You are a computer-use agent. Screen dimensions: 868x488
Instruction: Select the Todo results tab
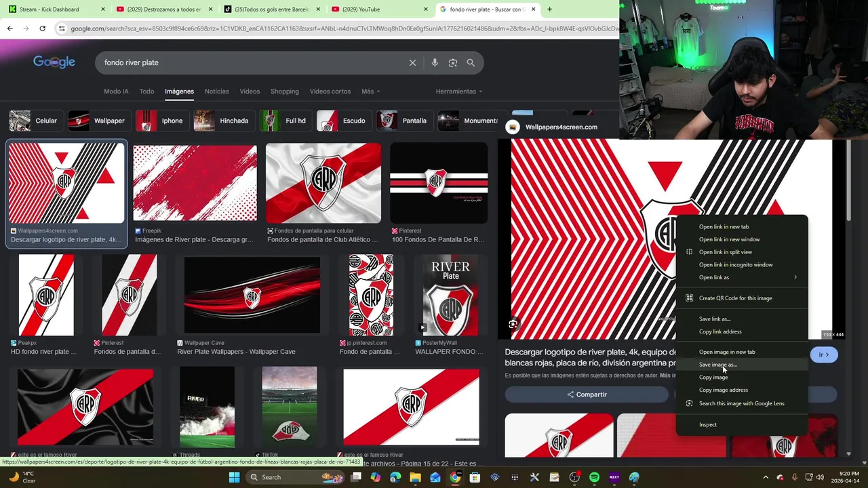coord(146,91)
